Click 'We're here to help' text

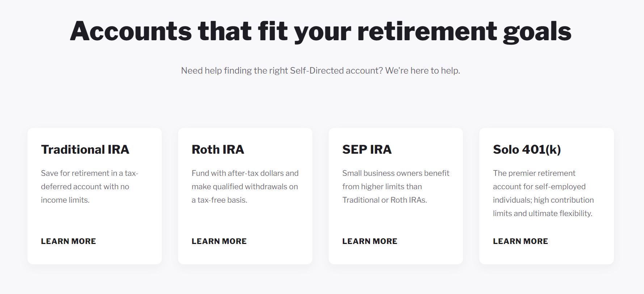pos(422,70)
